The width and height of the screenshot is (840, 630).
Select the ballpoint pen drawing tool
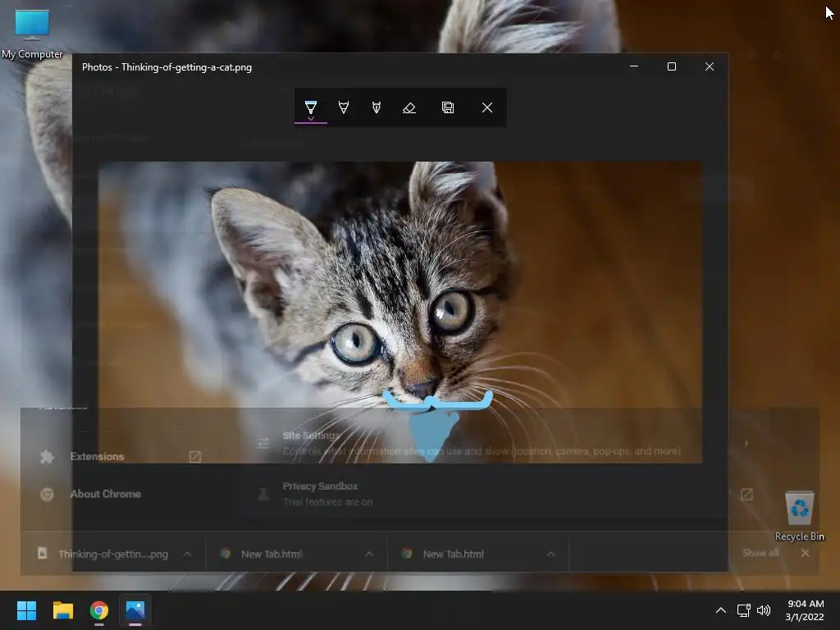(x=311, y=107)
